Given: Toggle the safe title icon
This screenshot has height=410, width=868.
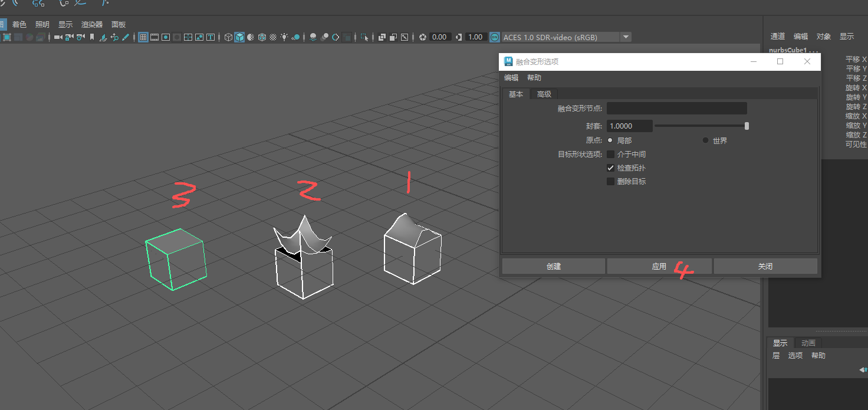Looking at the screenshot, I should tap(210, 37).
